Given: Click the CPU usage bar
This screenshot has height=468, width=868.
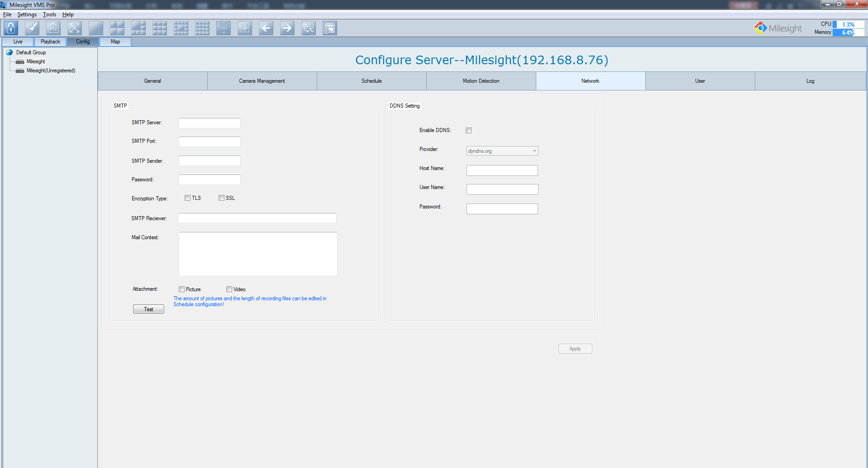Looking at the screenshot, I should tap(849, 24).
